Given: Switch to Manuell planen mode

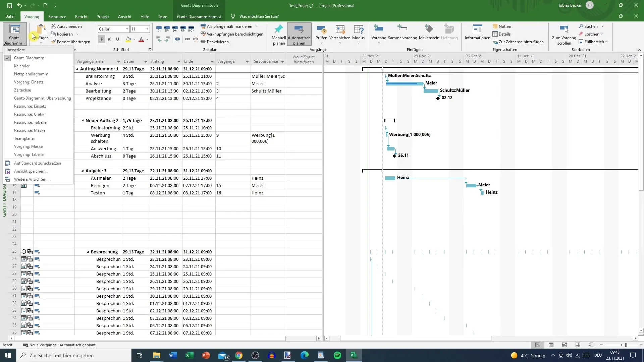Looking at the screenshot, I should pos(279,35).
